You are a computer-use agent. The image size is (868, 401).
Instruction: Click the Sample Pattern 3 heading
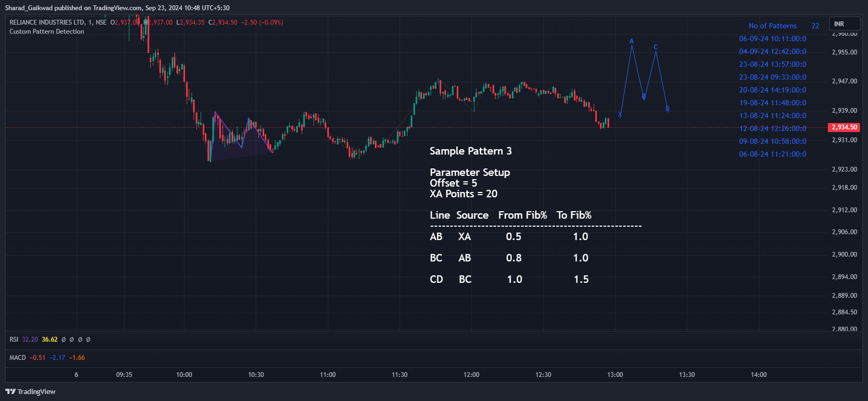click(x=471, y=151)
